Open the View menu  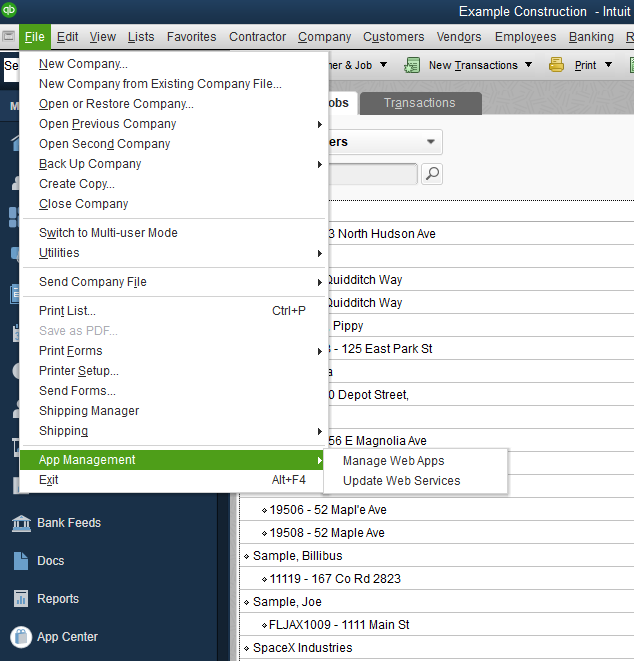[102, 37]
